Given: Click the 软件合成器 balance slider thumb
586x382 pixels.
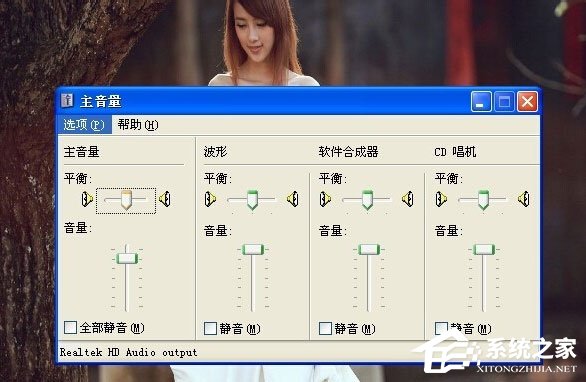Looking at the screenshot, I should [368, 200].
